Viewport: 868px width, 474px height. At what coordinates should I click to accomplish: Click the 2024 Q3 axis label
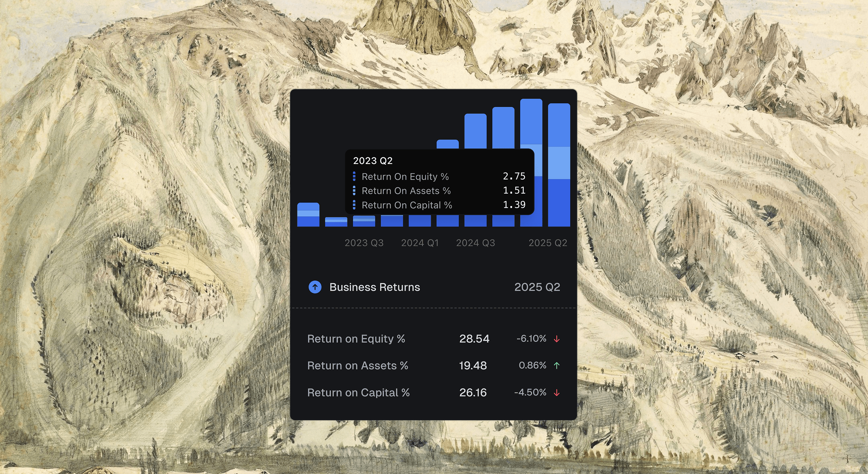475,243
